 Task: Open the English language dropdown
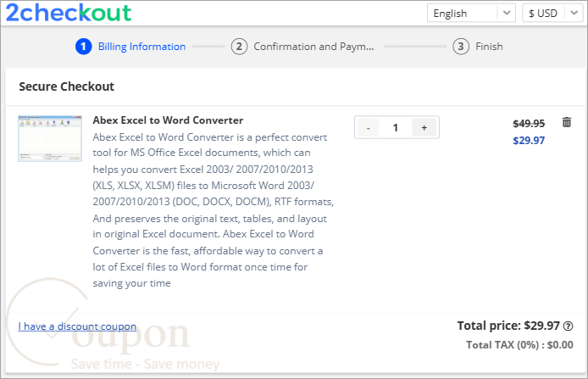(x=471, y=13)
